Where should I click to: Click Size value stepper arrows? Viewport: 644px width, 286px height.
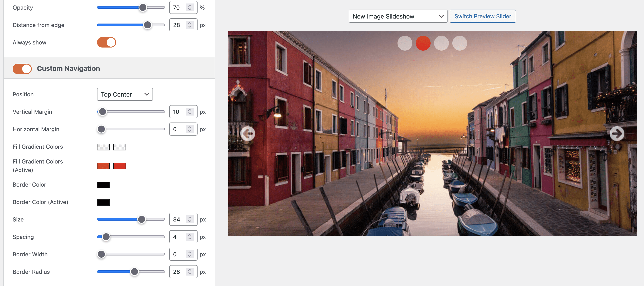tap(190, 219)
